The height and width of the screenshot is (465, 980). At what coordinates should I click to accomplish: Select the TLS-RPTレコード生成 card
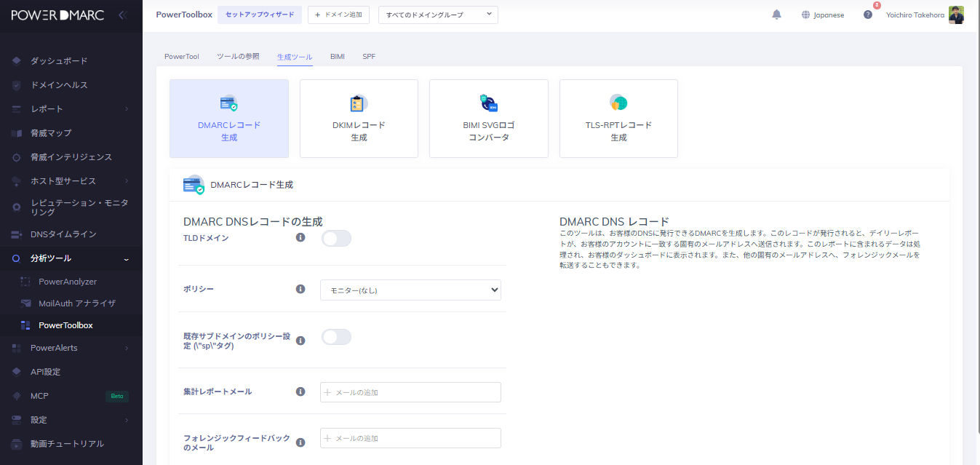(618, 119)
